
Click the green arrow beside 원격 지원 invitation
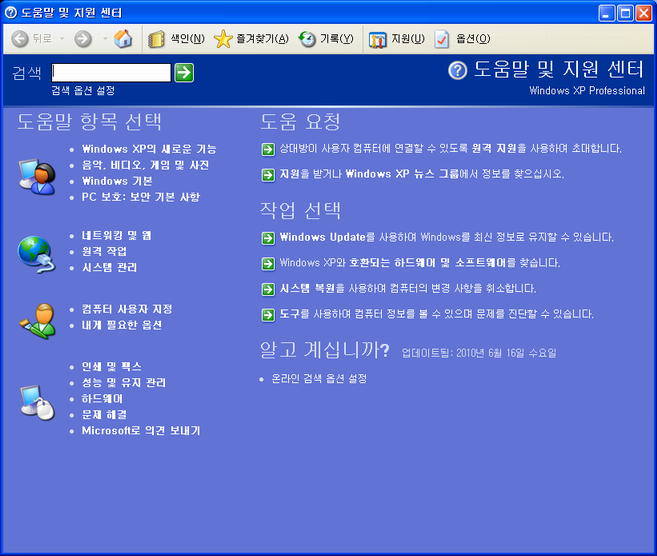268,149
